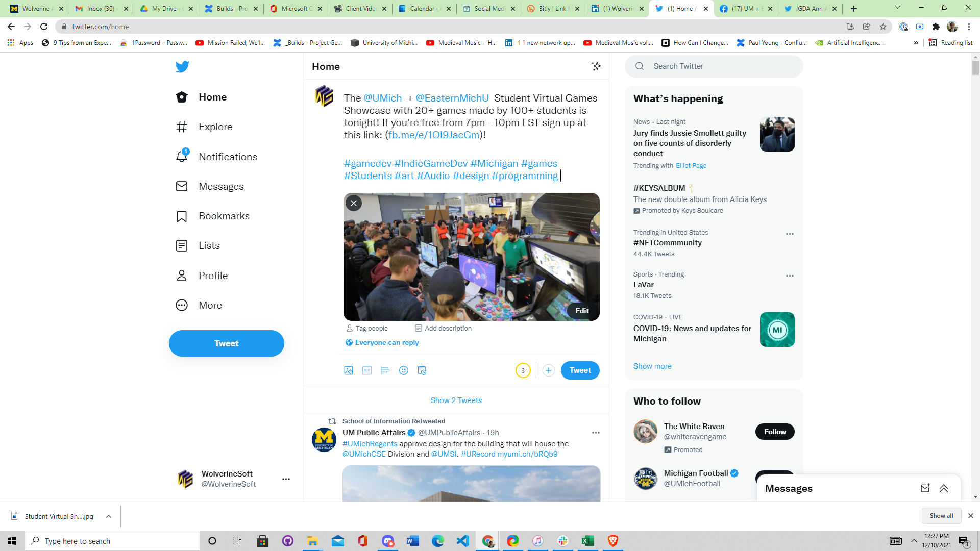
Task: Open download options for Student Virtual jpg
Action: click(109, 516)
